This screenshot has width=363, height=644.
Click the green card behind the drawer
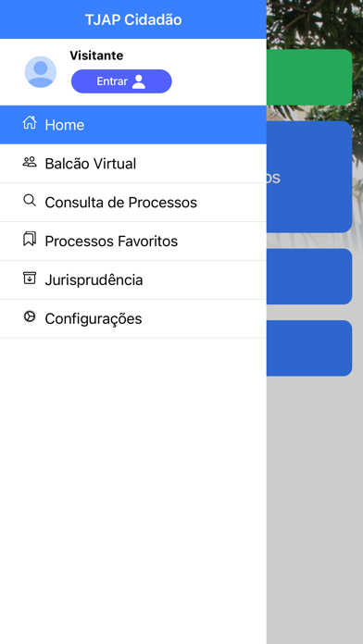pyautogui.click(x=309, y=77)
